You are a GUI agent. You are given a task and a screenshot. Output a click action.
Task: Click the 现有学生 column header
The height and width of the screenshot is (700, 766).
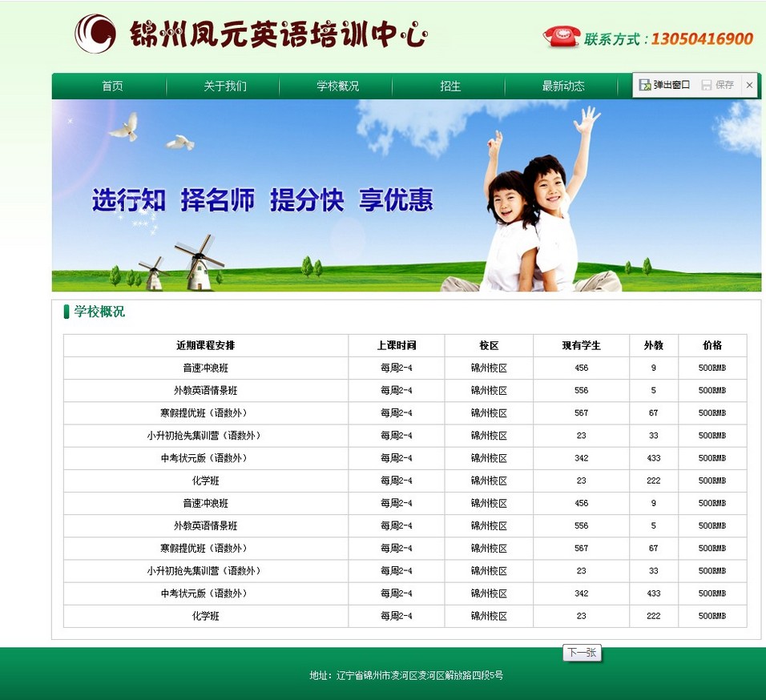[581, 346]
